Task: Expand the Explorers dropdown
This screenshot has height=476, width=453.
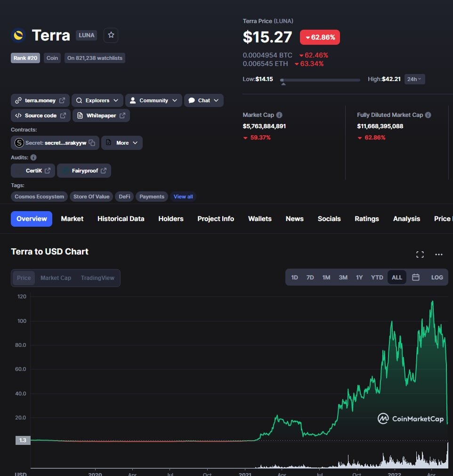Action: tap(97, 100)
